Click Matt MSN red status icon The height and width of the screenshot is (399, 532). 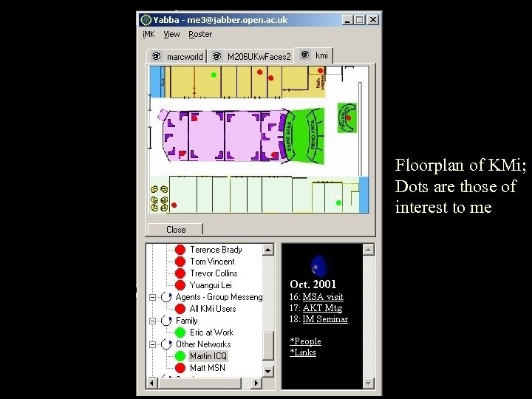click(x=180, y=368)
